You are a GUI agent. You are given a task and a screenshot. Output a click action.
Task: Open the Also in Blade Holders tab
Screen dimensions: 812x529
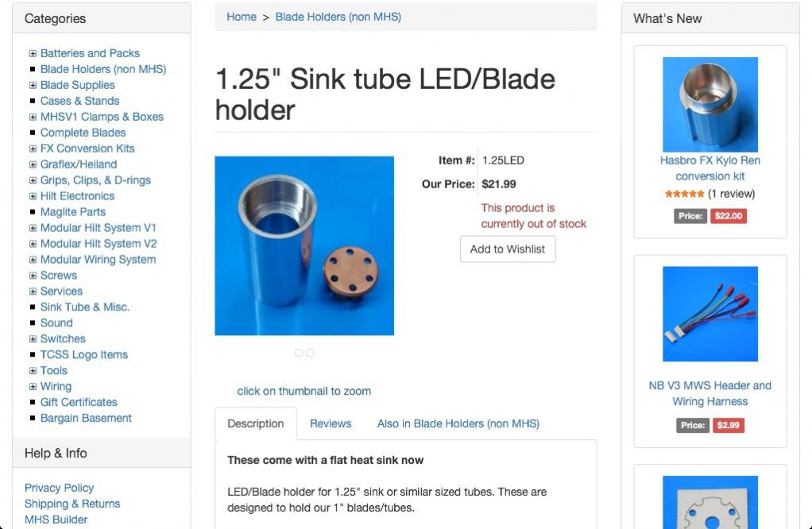pos(458,424)
